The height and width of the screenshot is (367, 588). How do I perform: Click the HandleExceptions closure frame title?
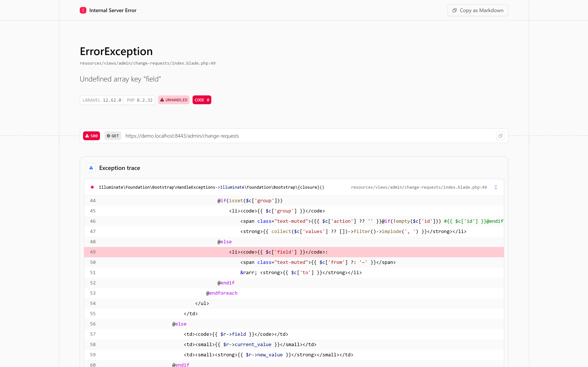211,187
